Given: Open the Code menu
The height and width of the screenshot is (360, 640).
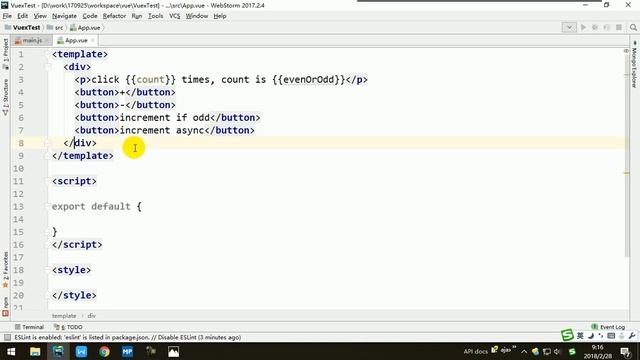Looking at the screenshot, I should 90,16.
